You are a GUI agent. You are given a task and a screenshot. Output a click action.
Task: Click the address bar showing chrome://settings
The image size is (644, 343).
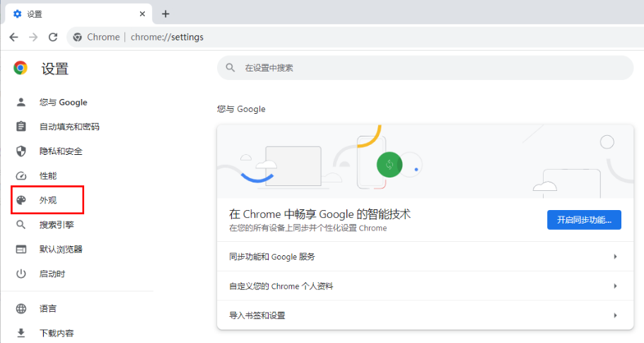coord(353,37)
